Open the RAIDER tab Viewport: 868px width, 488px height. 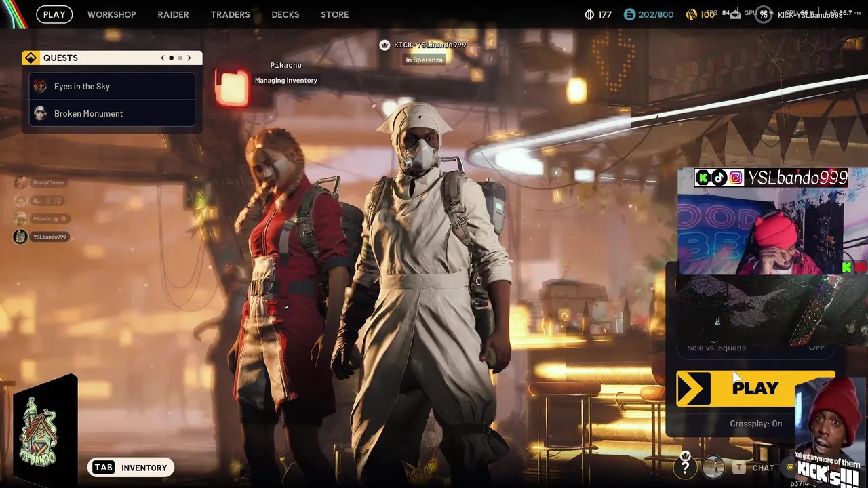coord(173,14)
